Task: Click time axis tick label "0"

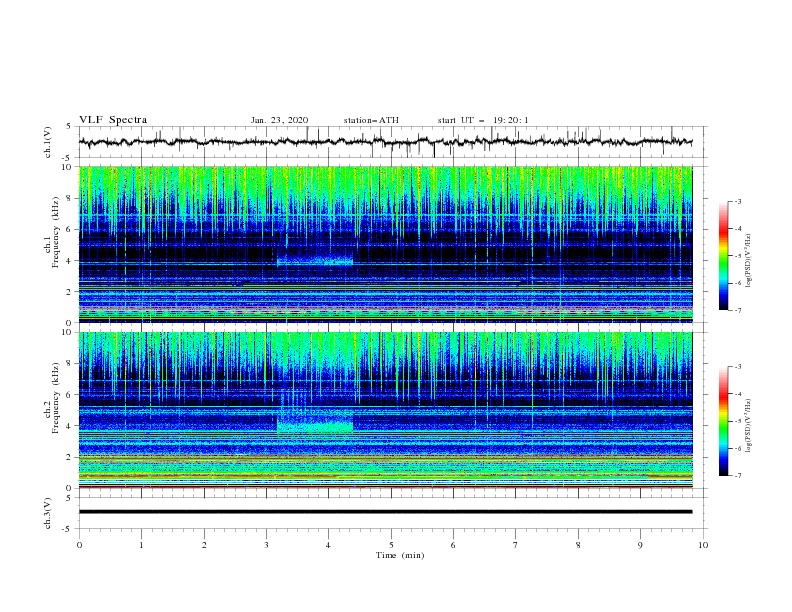Action: (79, 545)
